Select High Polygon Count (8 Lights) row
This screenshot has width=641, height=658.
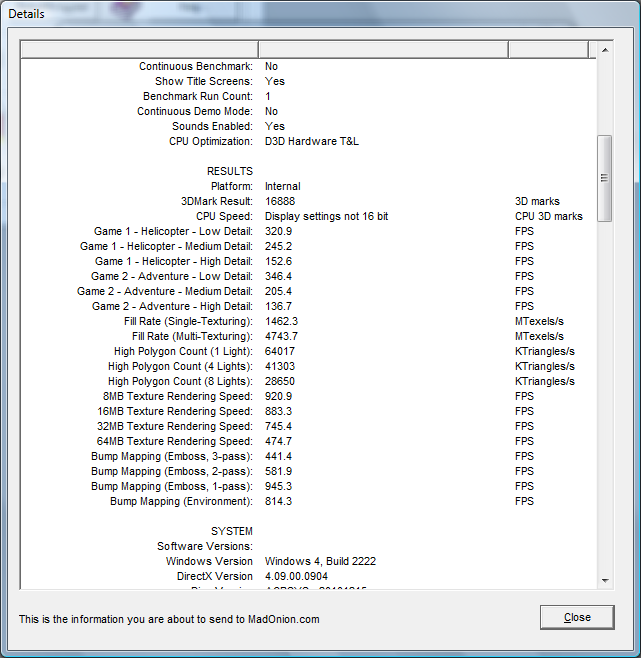point(180,381)
